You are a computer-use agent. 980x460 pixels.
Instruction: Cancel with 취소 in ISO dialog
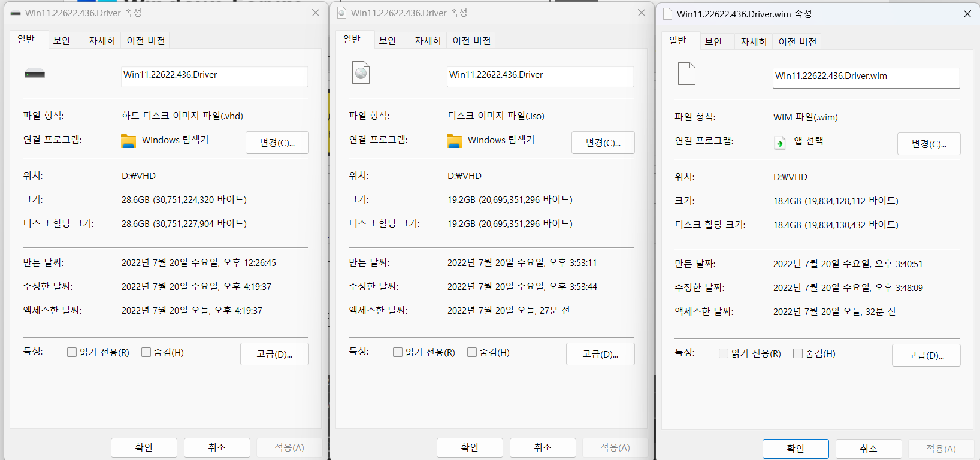coord(543,447)
